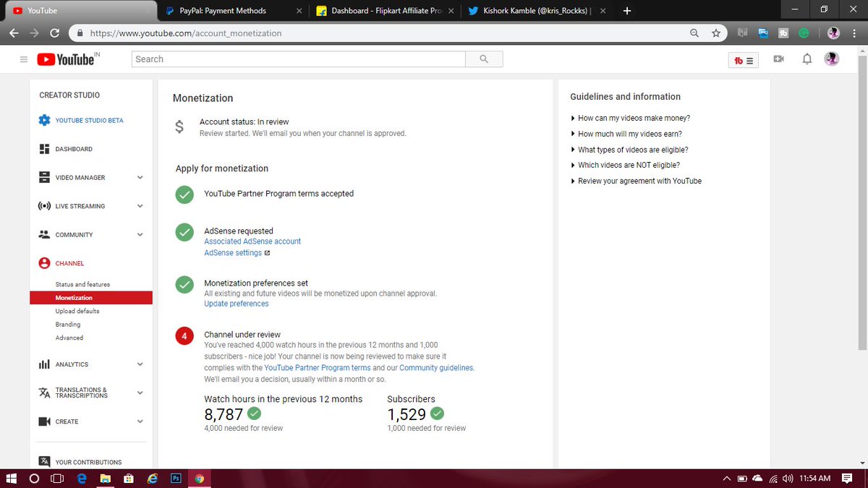Expand 'Review your agreement with YouTube'

point(636,181)
